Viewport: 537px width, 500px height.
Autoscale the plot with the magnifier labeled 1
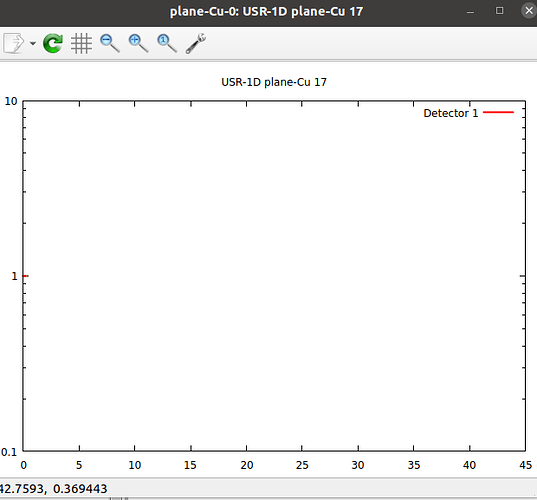167,43
